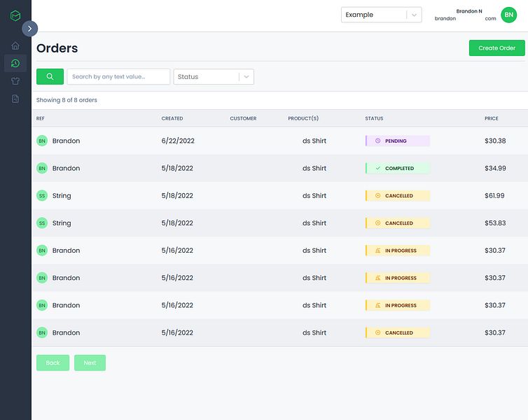Open the Status filter dropdown

point(214,77)
